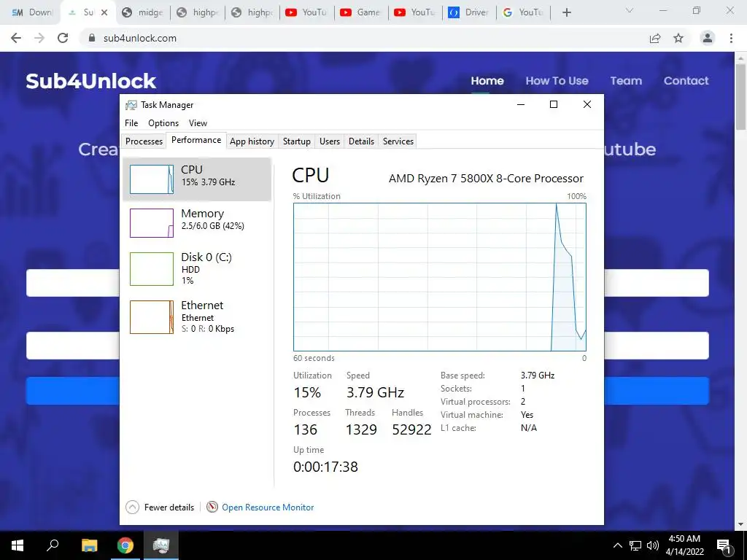Open the Options menu in Task Manager

(x=163, y=122)
